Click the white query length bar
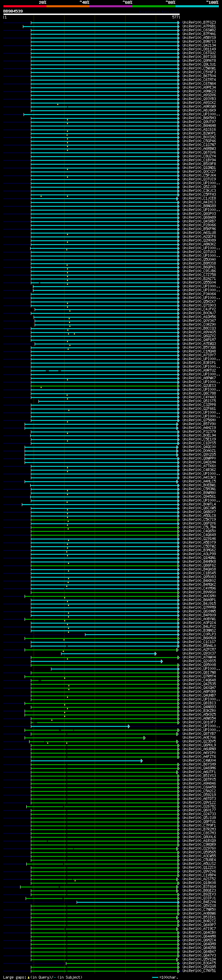Viewport: 222px width, 980px height. [x=92, y=15]
